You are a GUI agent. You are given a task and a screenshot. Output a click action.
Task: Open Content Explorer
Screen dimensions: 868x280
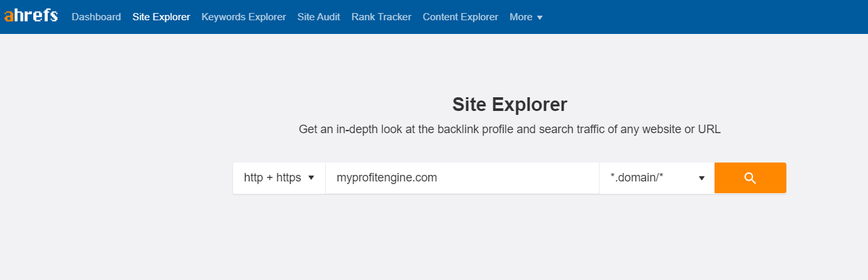tap(460, 17)
